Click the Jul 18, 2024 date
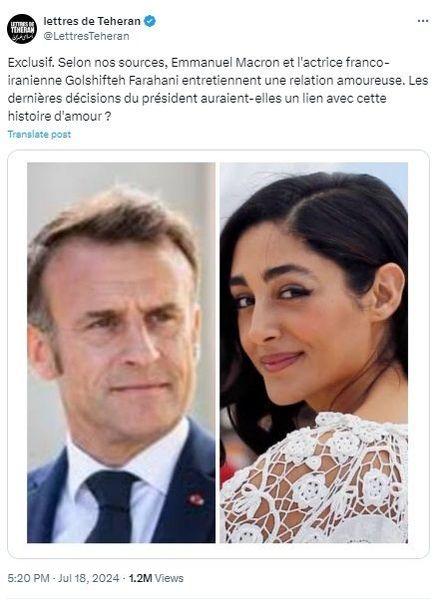437x600 pixels. (88, 578)
